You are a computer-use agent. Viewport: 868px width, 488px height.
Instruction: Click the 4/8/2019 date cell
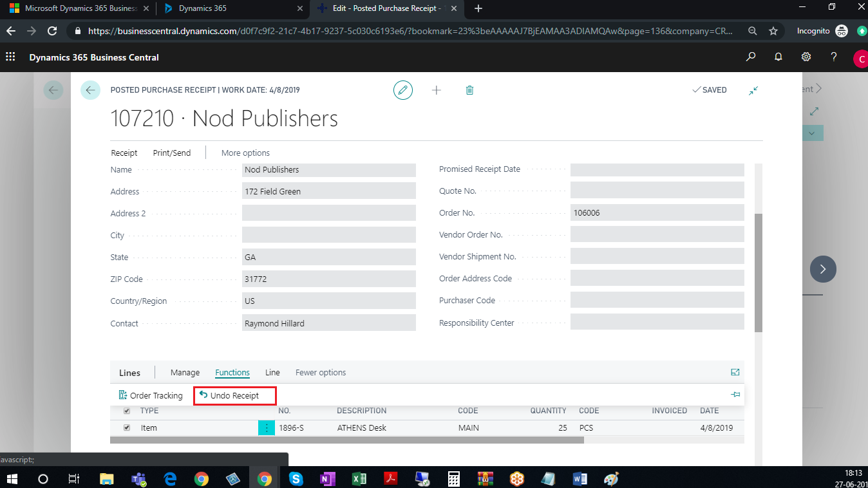point(716,427)
